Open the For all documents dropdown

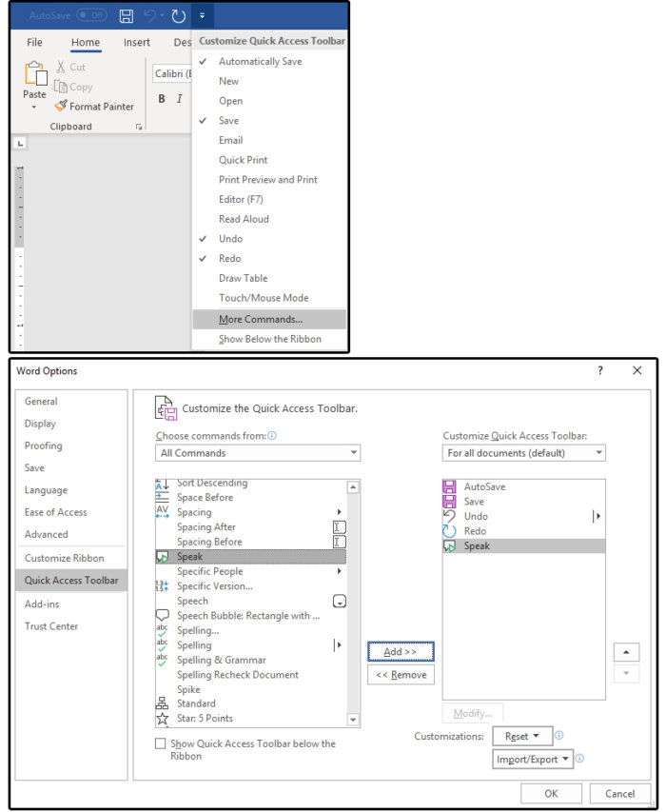coord(523,452)
